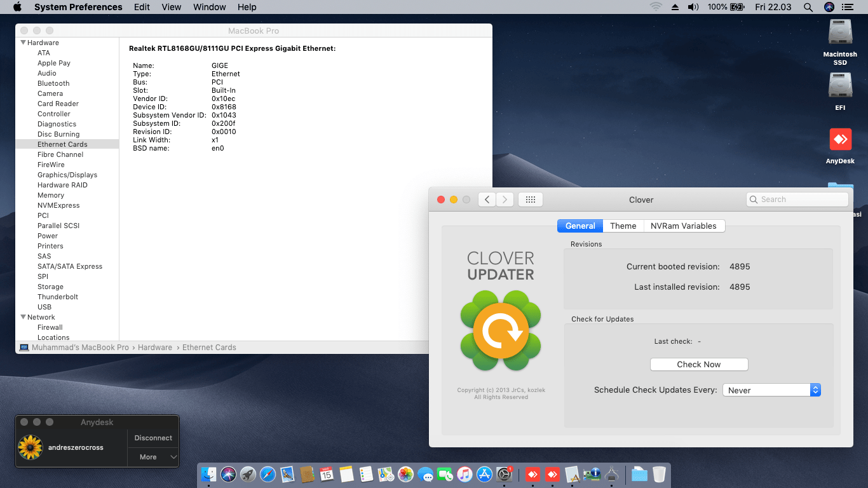Open Launchpad rocket icon in Dock
Image resolution: width=868 pixels, height=488 pixels.
pyautogui.click(x=248, y=474)
